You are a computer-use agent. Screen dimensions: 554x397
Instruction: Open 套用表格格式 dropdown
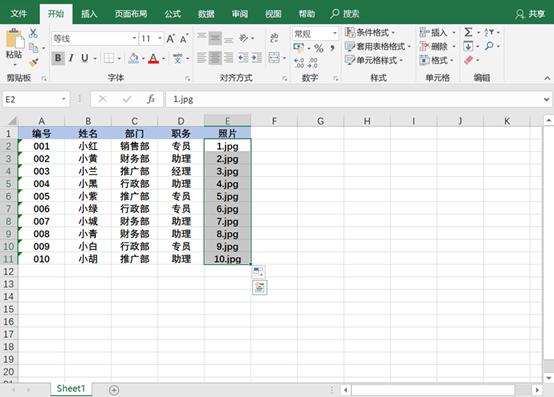pos(378,46)
